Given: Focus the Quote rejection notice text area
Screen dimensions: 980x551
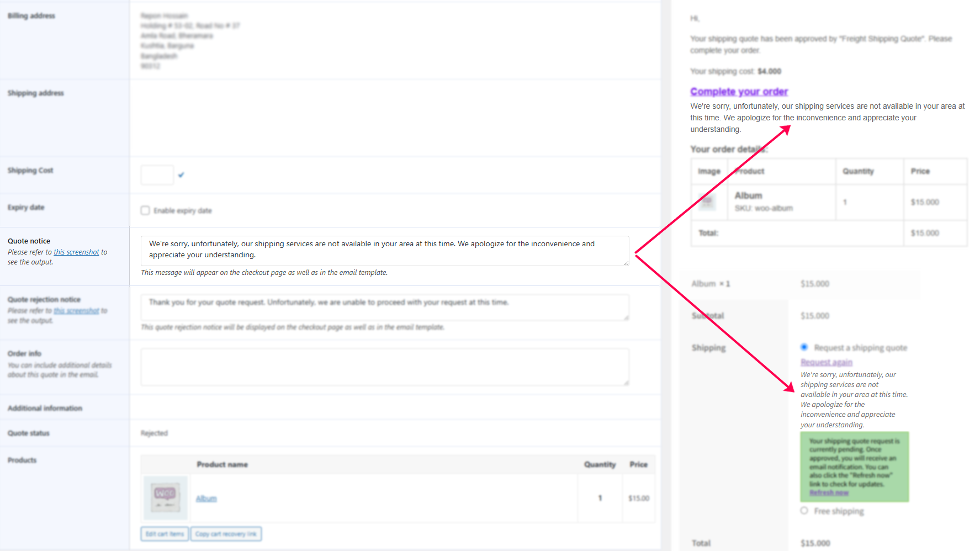Looking at the screenshot, I should [x=384, y=308].
